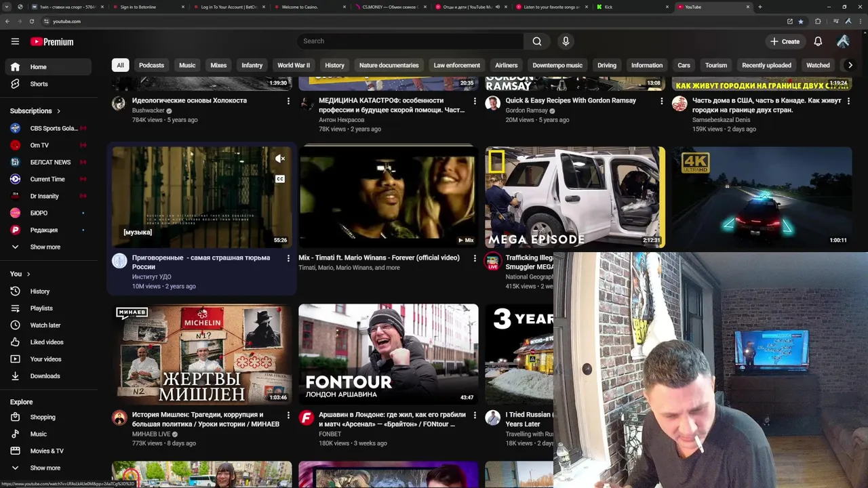Select the Nature documentaries filter chip
Image resolution: width=868 pixels, height=488 pixels.
coord(389,65)
